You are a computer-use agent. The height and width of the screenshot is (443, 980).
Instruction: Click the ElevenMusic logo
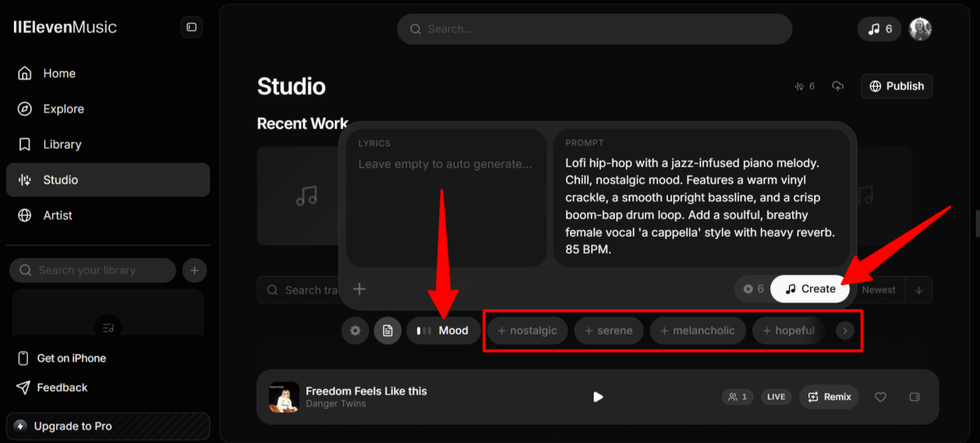click(x=65, y=27)
